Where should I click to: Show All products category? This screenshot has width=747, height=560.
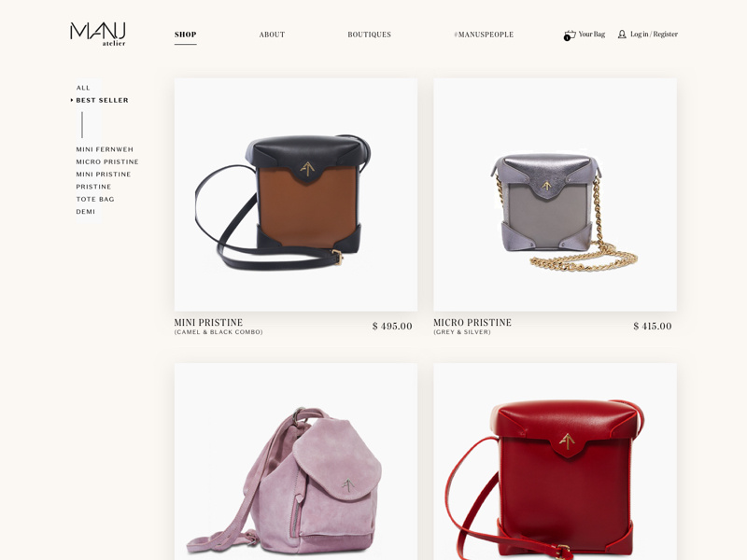pos(83,88)
